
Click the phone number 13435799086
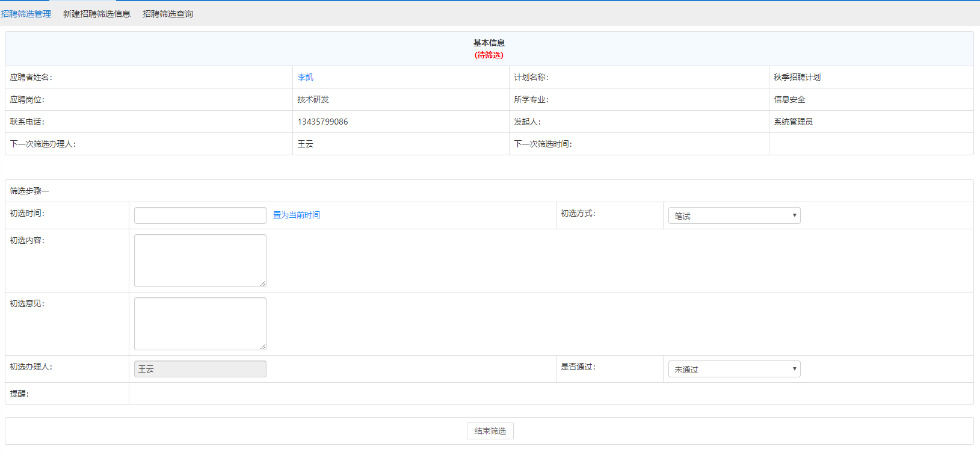click(x=322, y=122)
